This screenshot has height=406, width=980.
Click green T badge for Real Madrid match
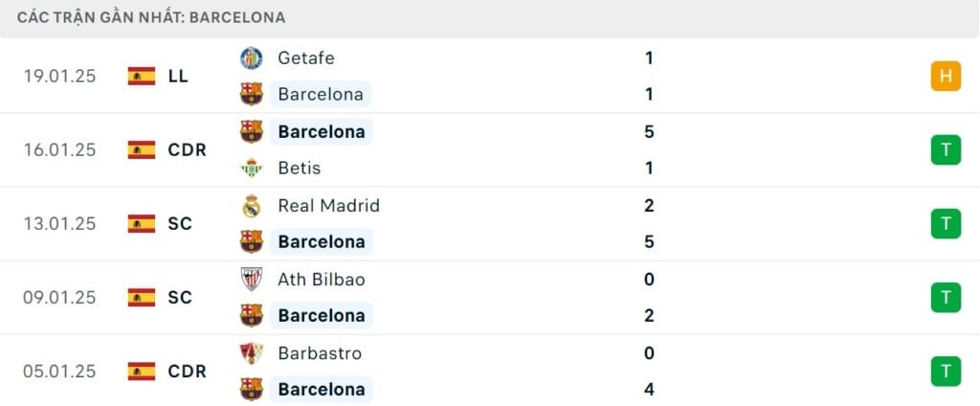click(x=946, y=223)
